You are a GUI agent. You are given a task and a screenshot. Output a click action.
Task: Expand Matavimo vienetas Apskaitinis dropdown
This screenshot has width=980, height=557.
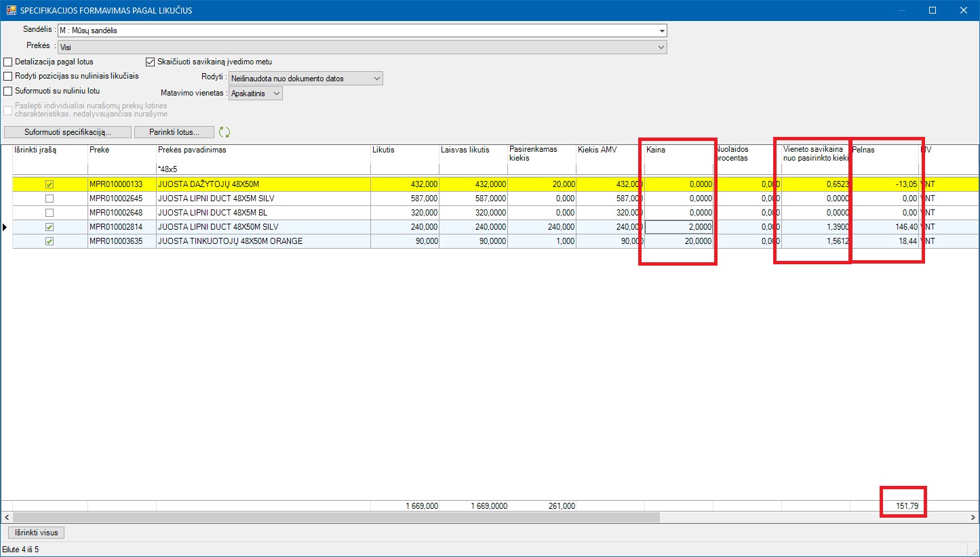point(276,94)
